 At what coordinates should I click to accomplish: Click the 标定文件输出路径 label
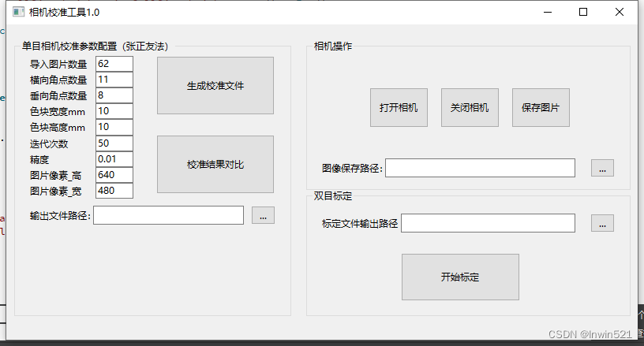(x=360, y=223)
